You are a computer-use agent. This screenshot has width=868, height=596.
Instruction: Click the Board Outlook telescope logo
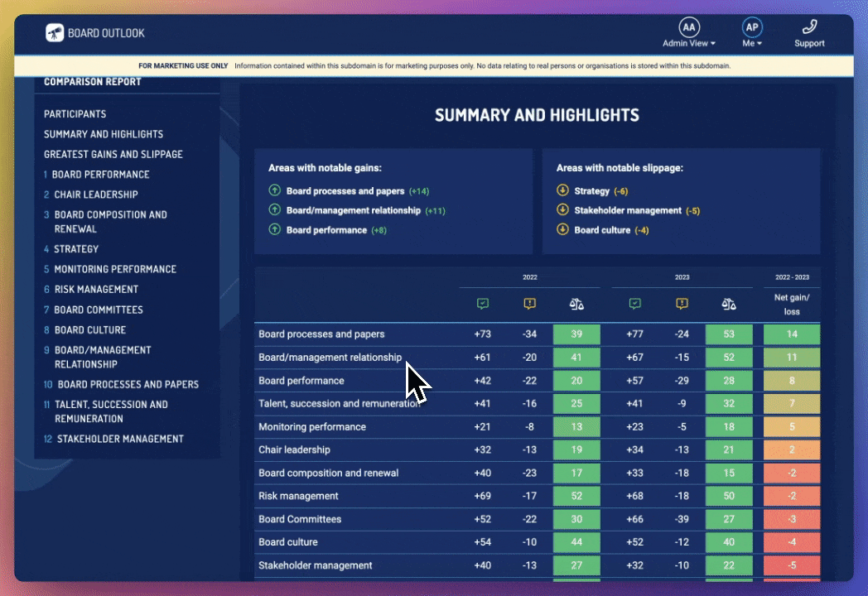[55, 33]
